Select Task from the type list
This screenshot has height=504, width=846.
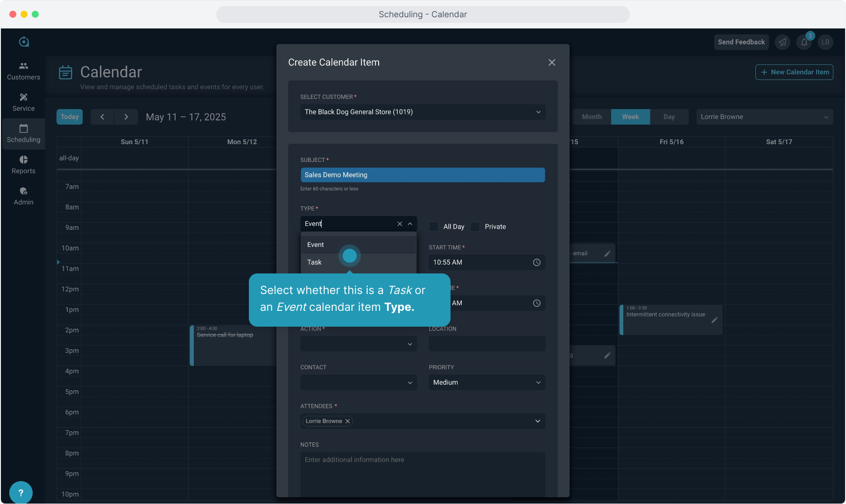(x=315, y=262)
